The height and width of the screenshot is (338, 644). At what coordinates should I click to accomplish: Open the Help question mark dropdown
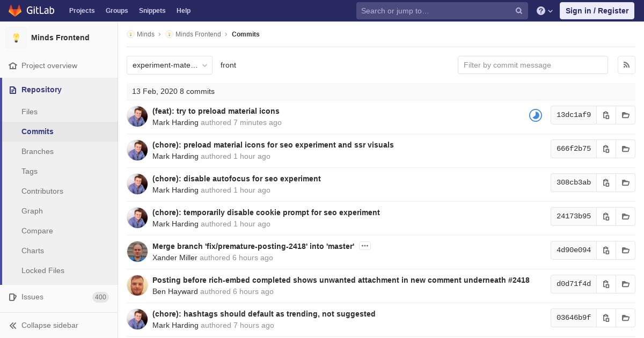545,11
